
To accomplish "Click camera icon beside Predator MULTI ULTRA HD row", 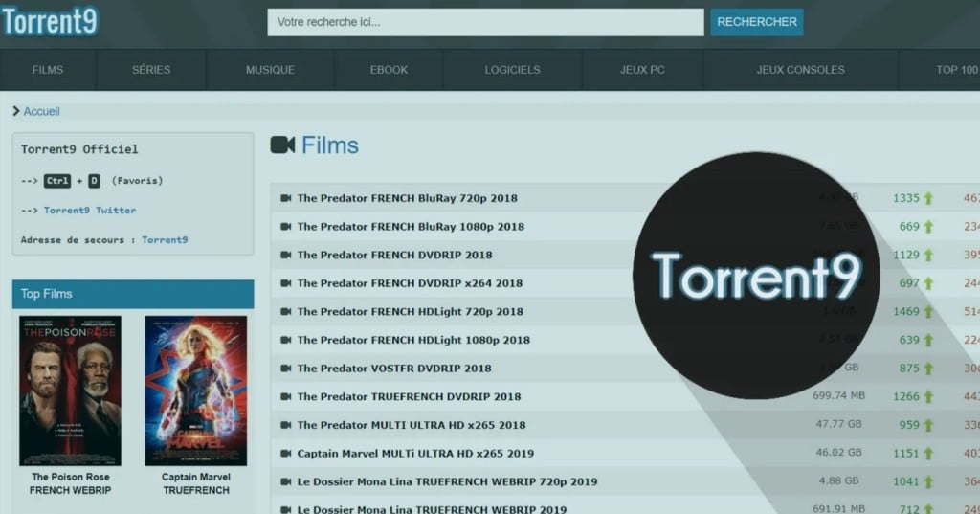I will 285,425.
